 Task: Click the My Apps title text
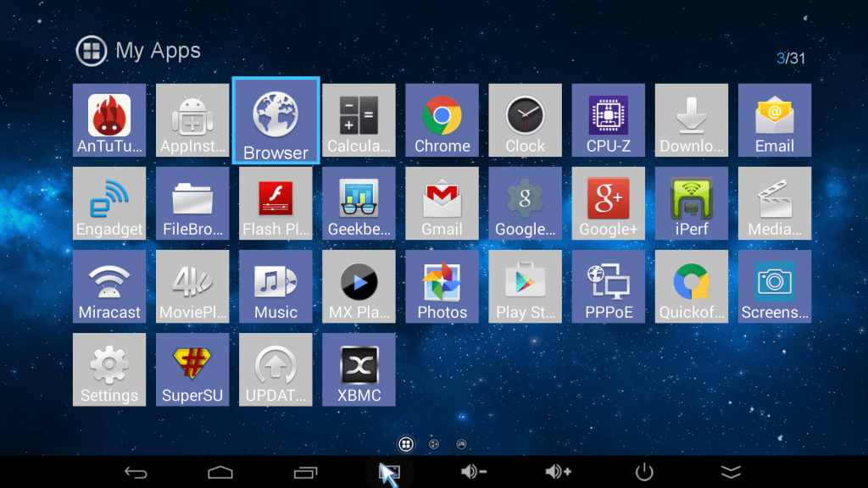[x=158, y=51]
